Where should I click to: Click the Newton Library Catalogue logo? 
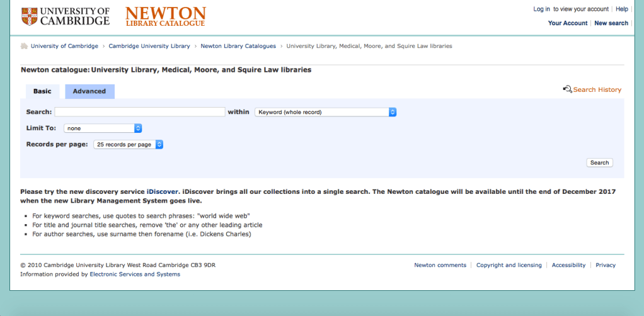pyautogui.click(x=165, y=17)
